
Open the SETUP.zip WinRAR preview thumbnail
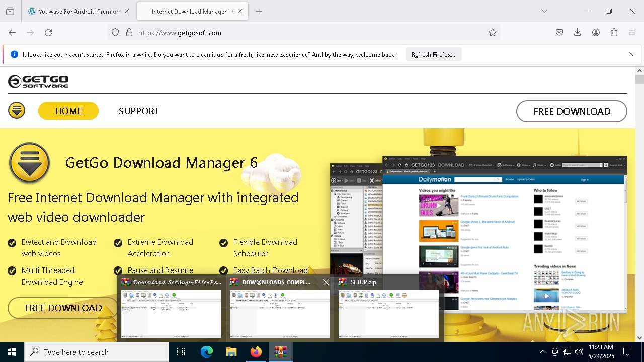388,314
